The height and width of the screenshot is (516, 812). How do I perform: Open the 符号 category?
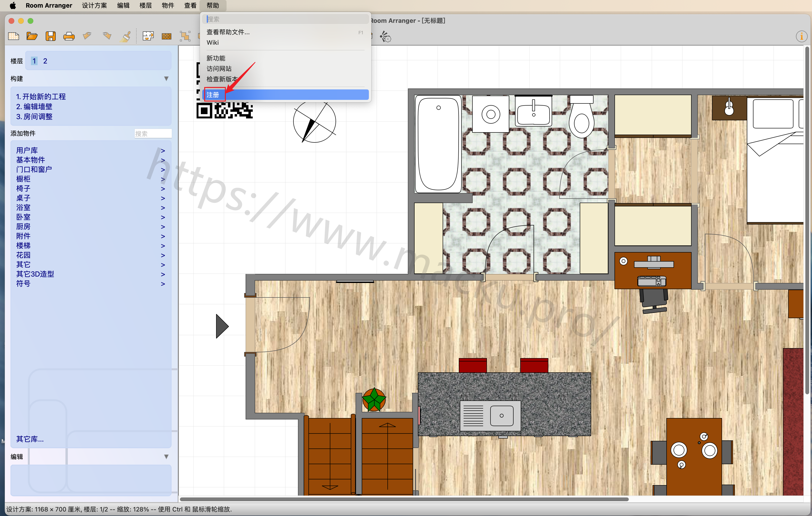coord(23,284)
